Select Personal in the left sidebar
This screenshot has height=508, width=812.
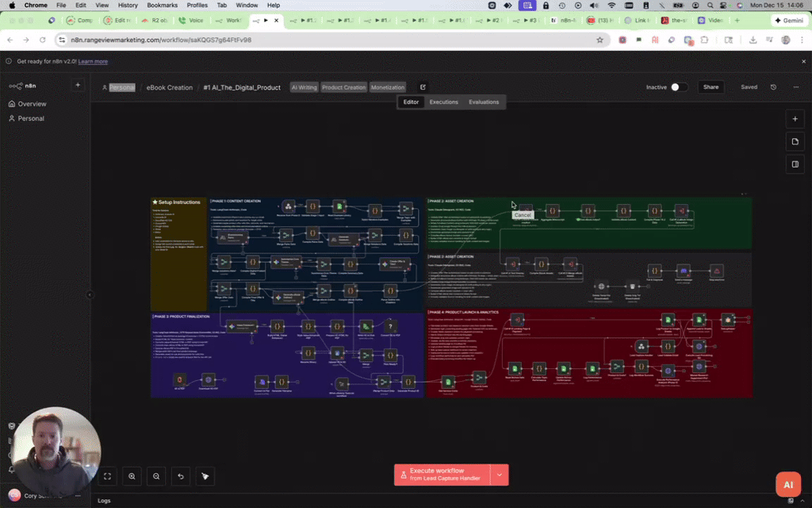(30, 118)
